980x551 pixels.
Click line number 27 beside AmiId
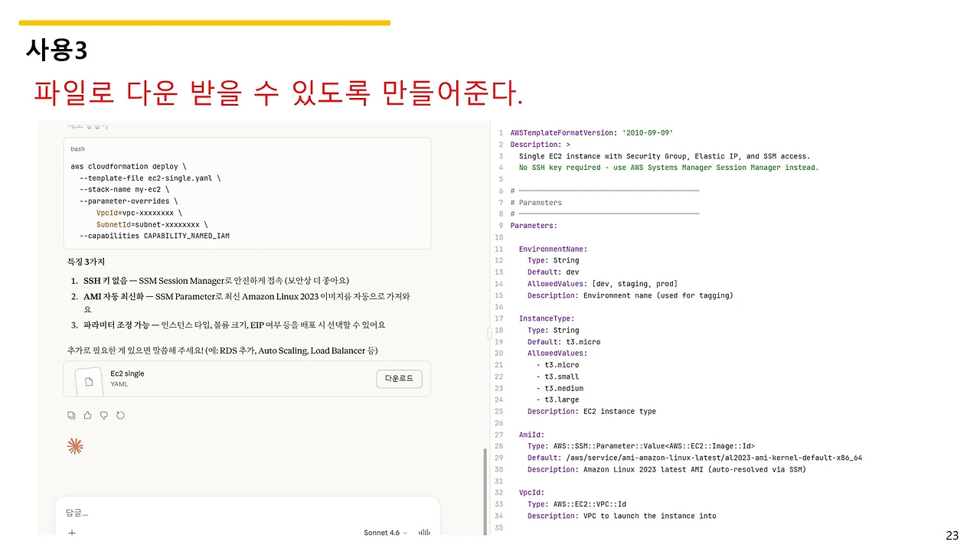coord(498,434)
